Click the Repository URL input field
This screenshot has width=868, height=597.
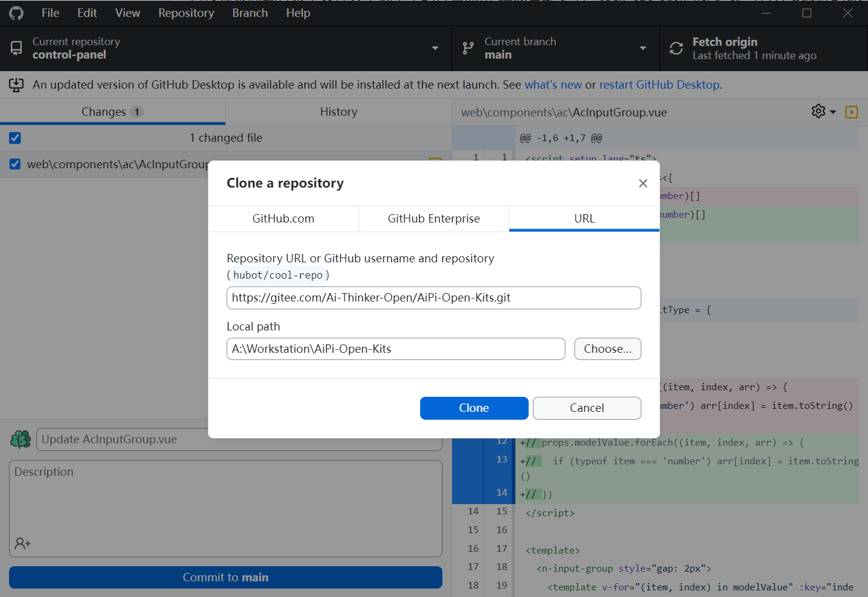(434, 298)
